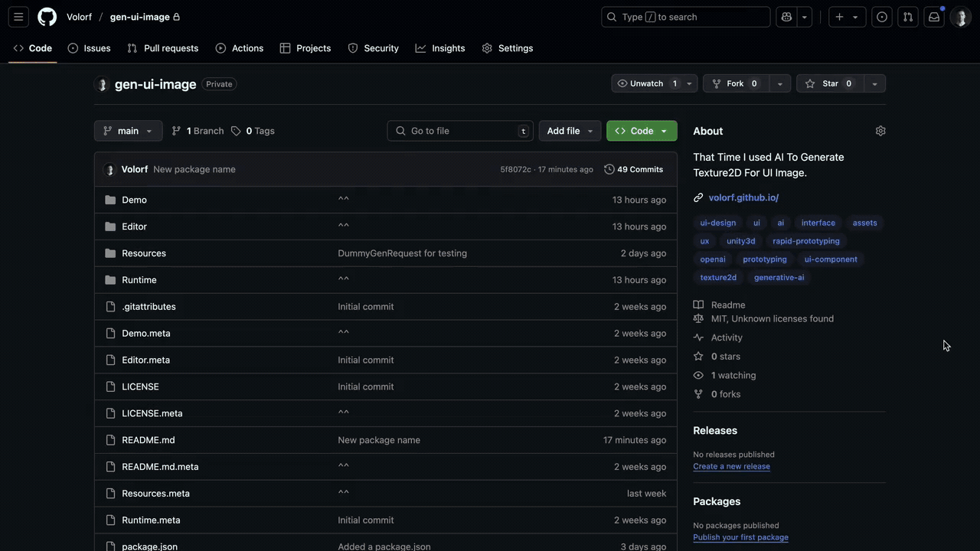This screenshot has height=551, width=980.
Task: Toggle Unwatch for this repository
Action: (647, 83)
